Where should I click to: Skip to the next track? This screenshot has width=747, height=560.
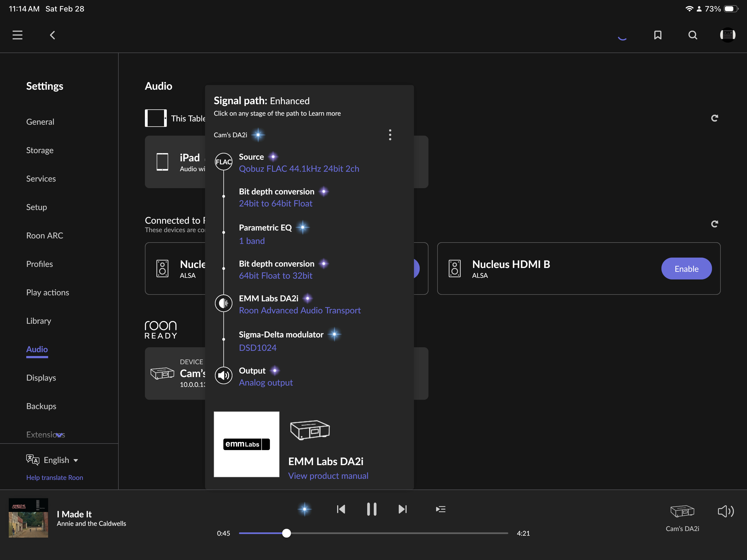[402, 509]
